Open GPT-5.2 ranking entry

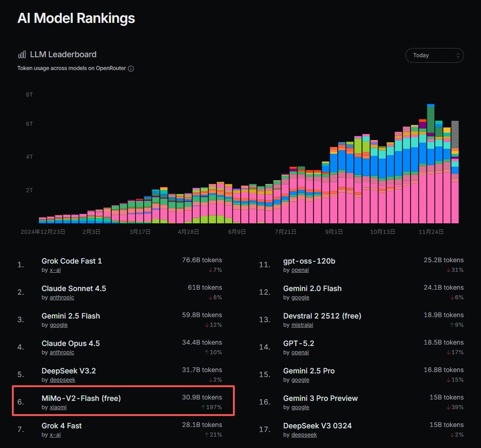tap(298, 343)
